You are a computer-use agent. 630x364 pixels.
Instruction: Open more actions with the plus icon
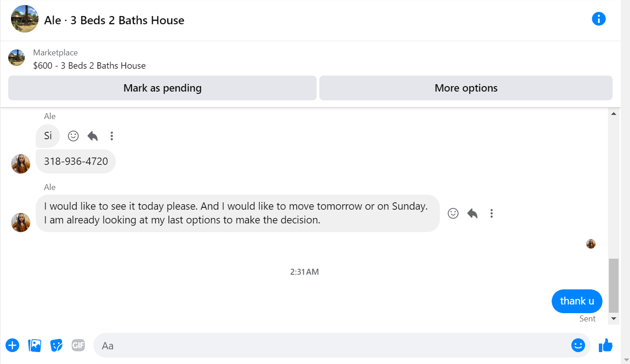(x=12, y=345)
